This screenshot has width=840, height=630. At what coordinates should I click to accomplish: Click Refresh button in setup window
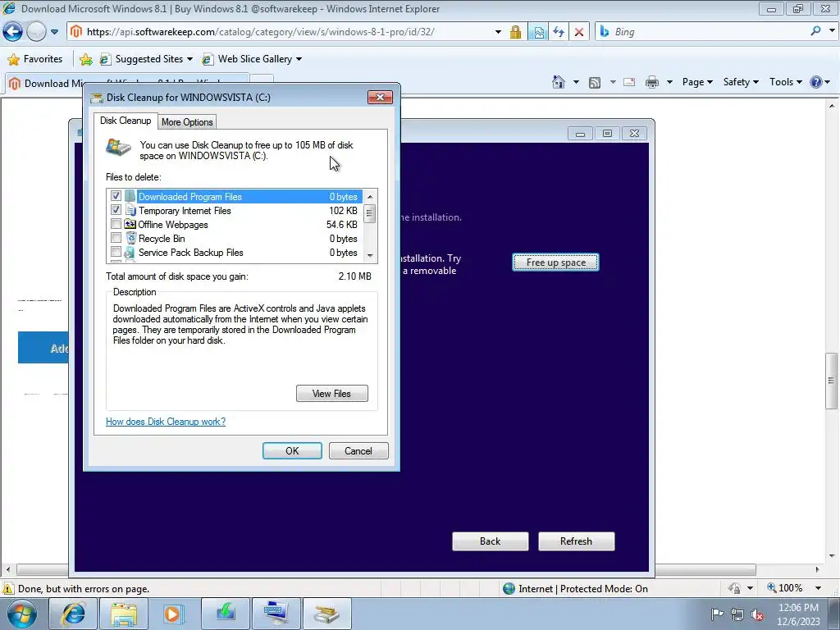(x=576, y=541)
